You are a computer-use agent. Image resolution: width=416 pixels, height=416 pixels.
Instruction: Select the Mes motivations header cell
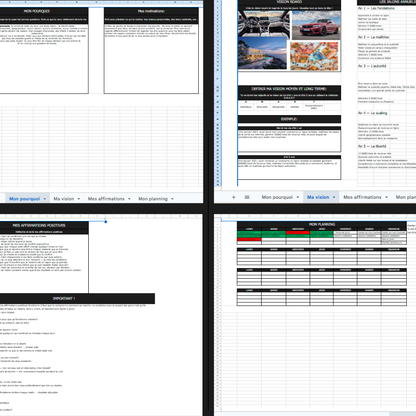point(151,11)
